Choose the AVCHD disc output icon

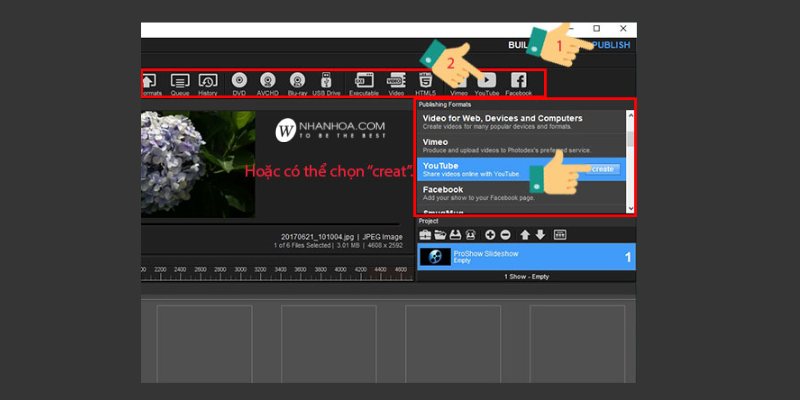[268, 80]
